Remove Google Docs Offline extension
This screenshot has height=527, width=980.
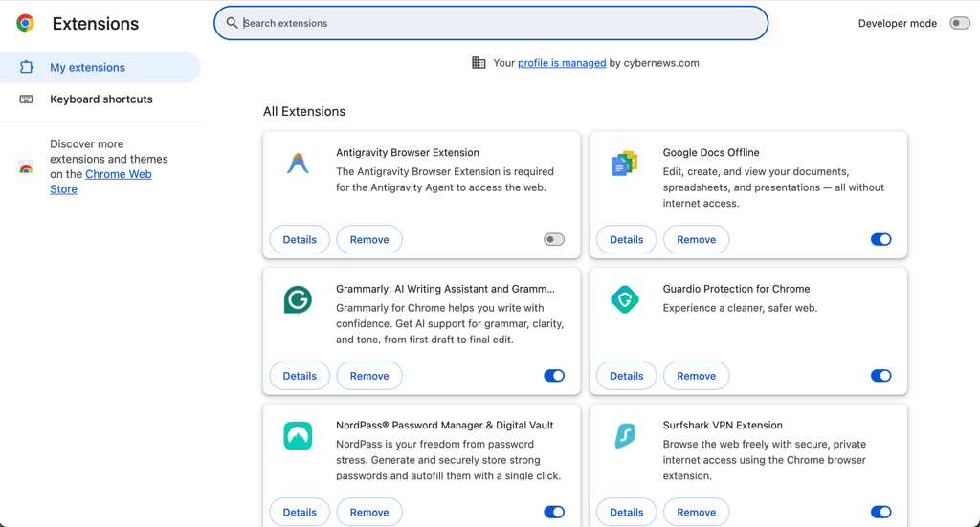(x=697, y=239)
